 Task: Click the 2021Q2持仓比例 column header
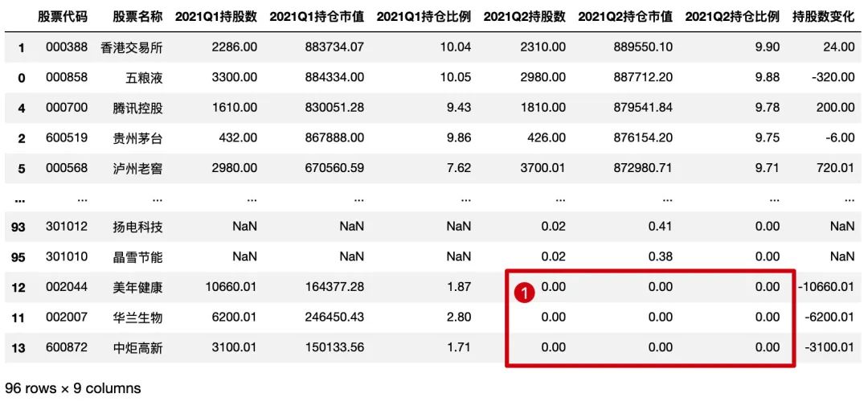click(732, 17)
